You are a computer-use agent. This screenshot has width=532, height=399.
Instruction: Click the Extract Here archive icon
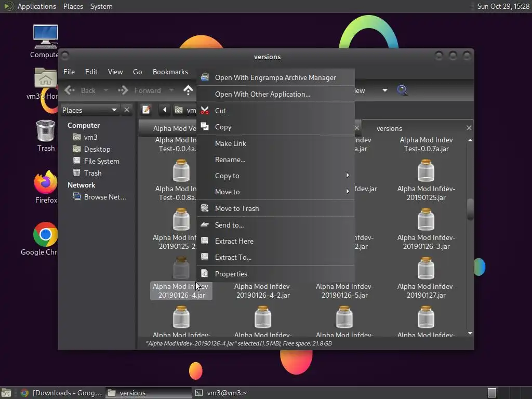(205, 241)
